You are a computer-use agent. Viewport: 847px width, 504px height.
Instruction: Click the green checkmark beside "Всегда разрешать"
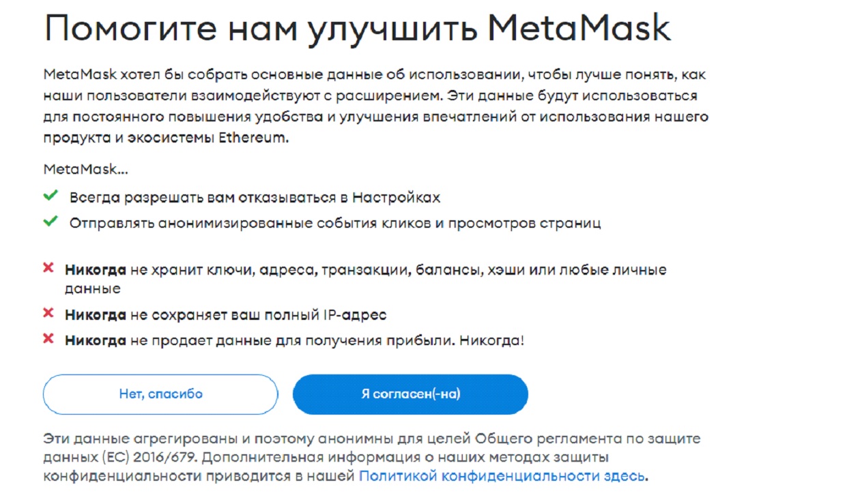click(x=50, y=196)
